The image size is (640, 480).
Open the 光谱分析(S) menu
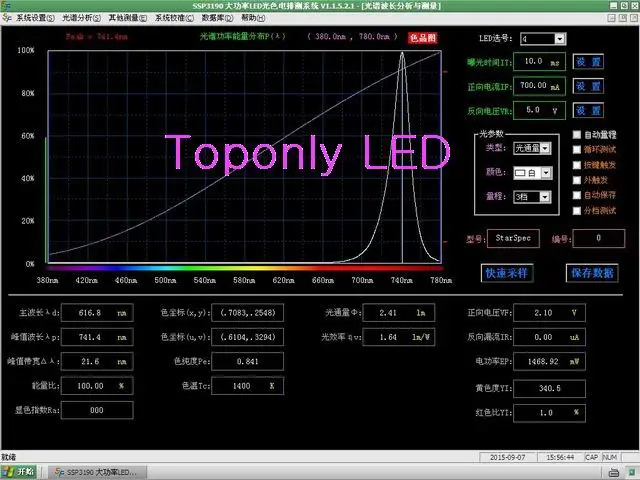pyautogui.click(x=81, y=18)
